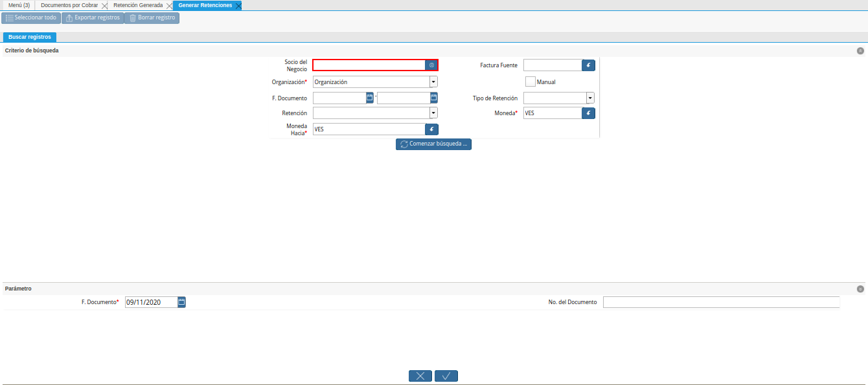Viewport: 868px width, 385px height.
Task: Expand the Retención dropdown
Action: [x=433, y=113]
